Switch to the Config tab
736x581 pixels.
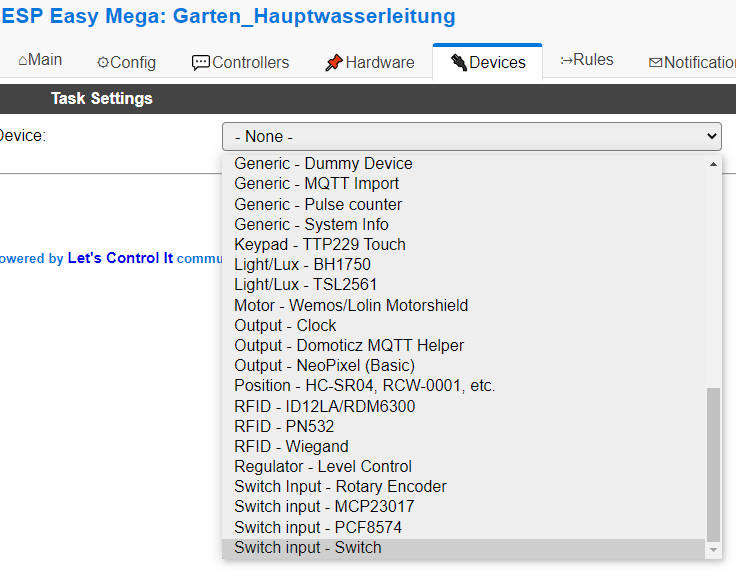126,62
